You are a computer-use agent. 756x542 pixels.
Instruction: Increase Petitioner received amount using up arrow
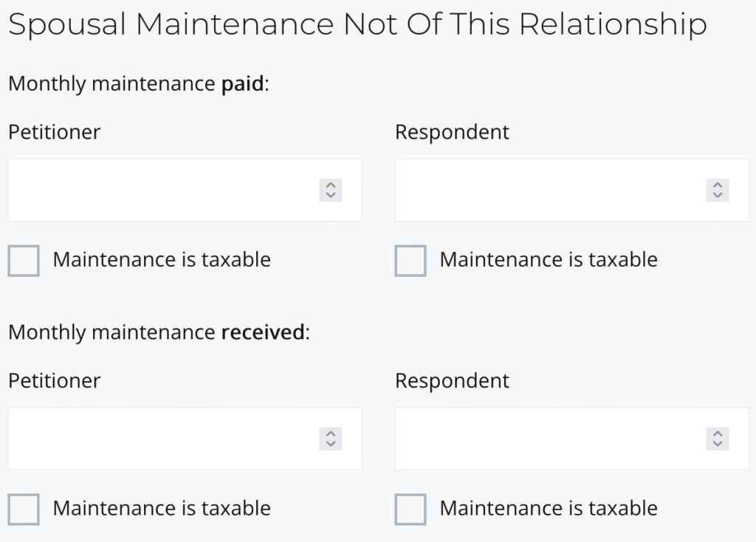point(331,433)
